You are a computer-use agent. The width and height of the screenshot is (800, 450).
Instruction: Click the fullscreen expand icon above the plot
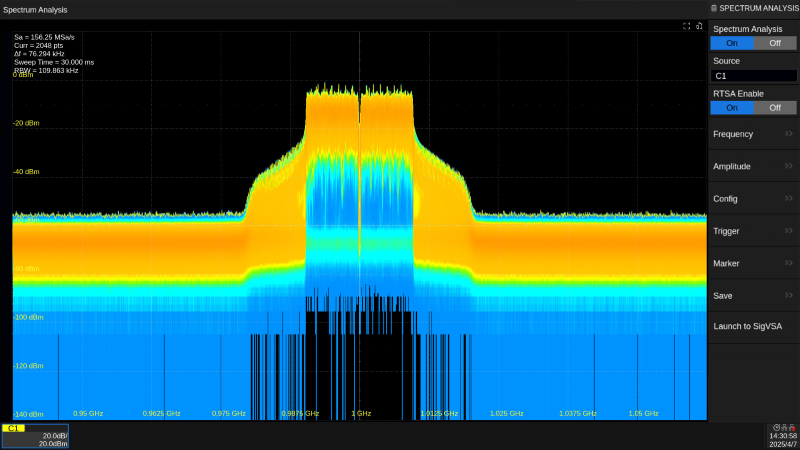[687, 26]
